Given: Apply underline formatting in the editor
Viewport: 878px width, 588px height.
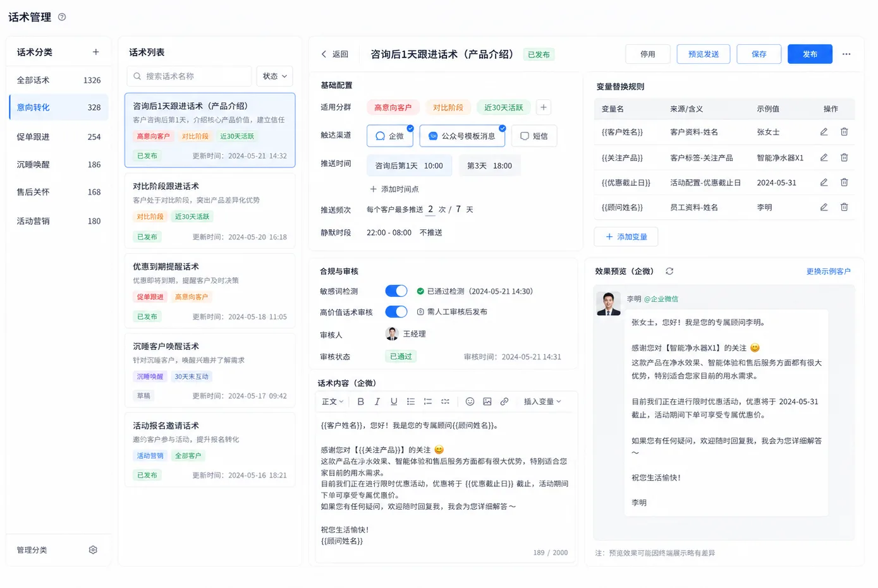Looking at the screenshot, I should [394, 402].
